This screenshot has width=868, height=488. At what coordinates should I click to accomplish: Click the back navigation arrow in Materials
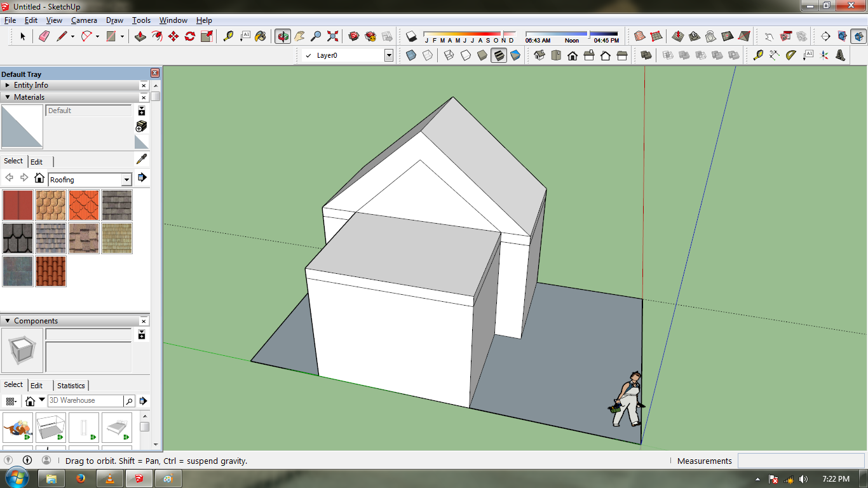coord(9,178)
